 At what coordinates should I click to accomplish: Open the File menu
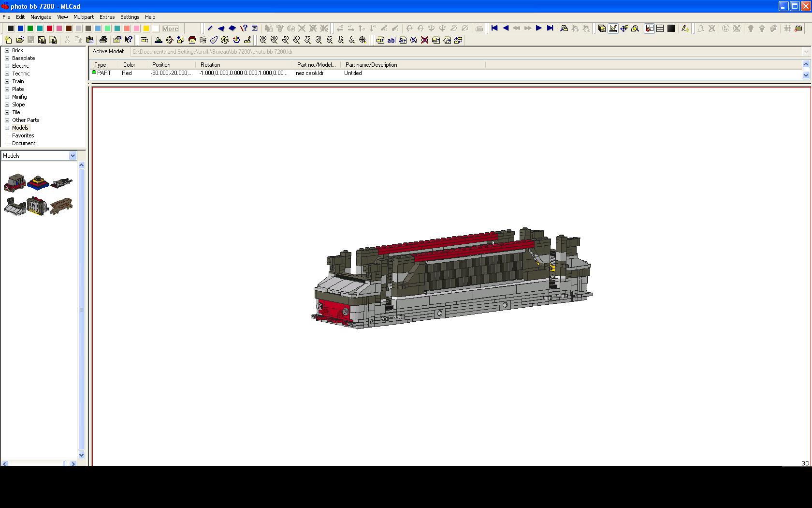click(x=6, y=17)
